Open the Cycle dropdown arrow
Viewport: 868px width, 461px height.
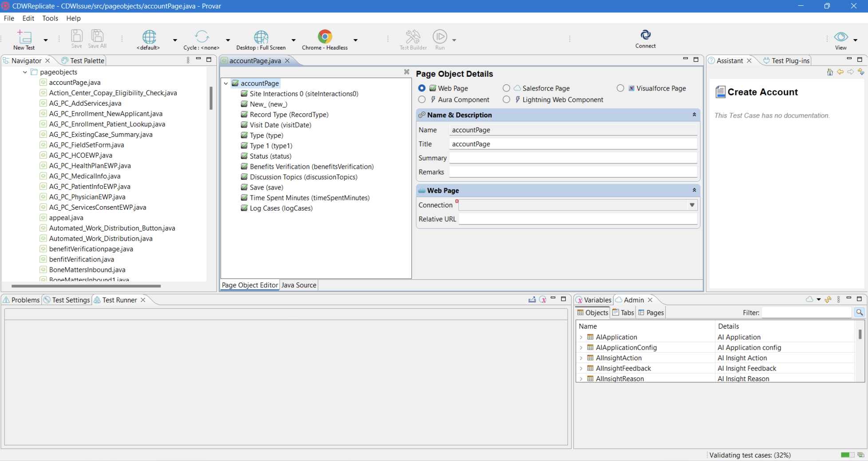pos(228,40)
